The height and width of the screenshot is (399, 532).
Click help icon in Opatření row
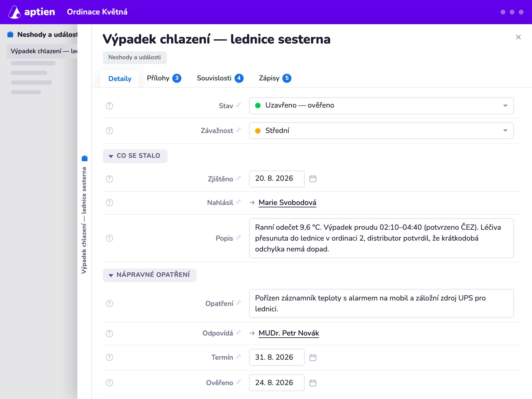109,303
